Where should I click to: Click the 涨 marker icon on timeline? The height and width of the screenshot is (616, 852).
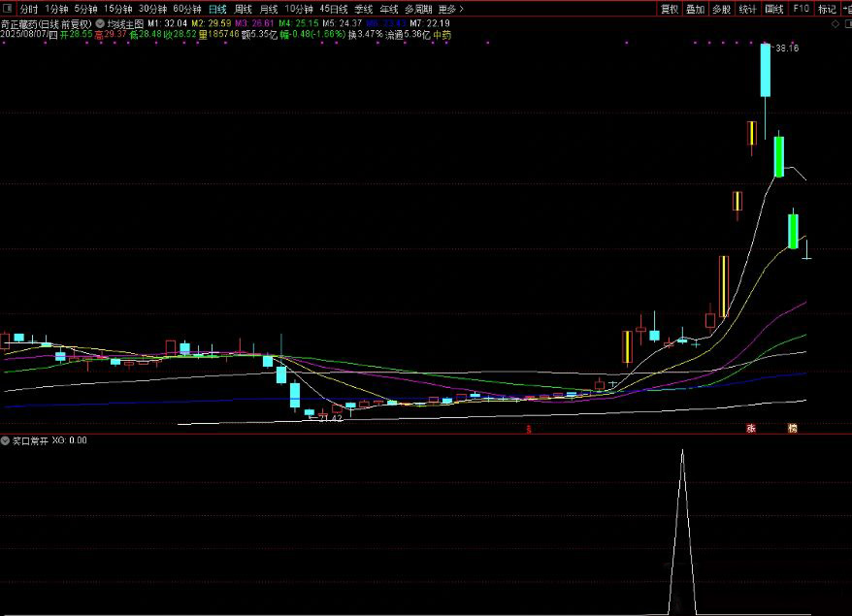pyautogui.click(x=750, y=428)
